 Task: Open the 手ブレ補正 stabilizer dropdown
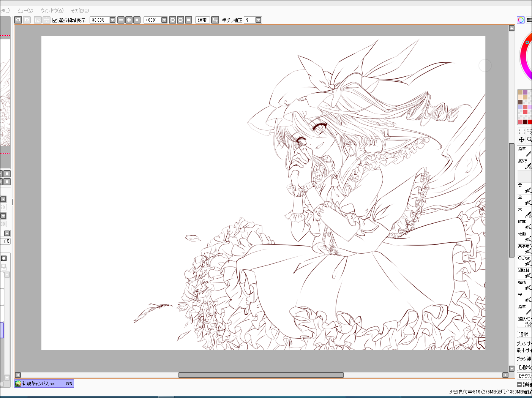258,20
